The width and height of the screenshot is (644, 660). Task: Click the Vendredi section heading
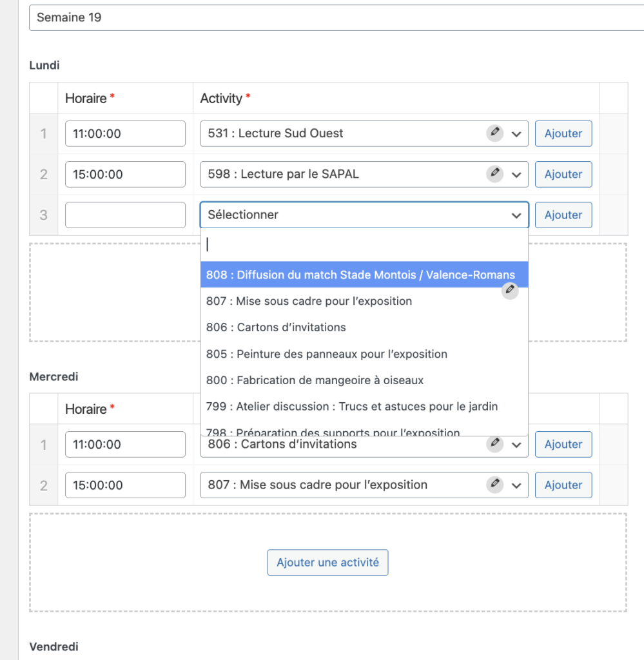pos(54,646)
